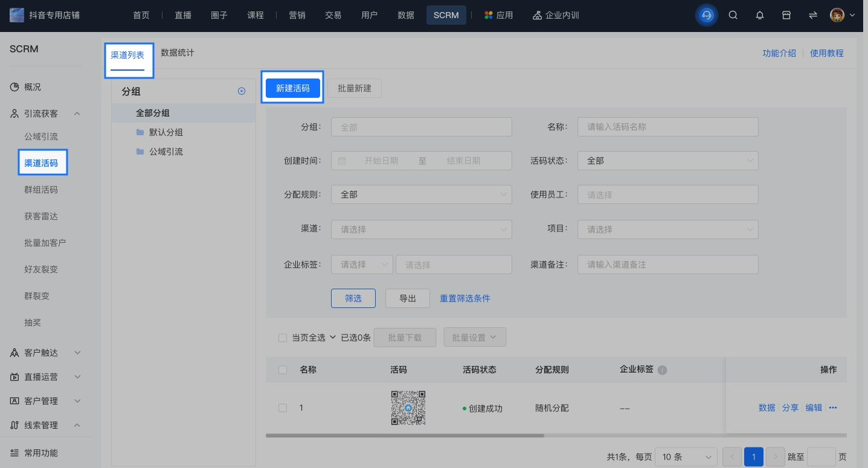Open the 渠道 select dropdown

(422, 229)
